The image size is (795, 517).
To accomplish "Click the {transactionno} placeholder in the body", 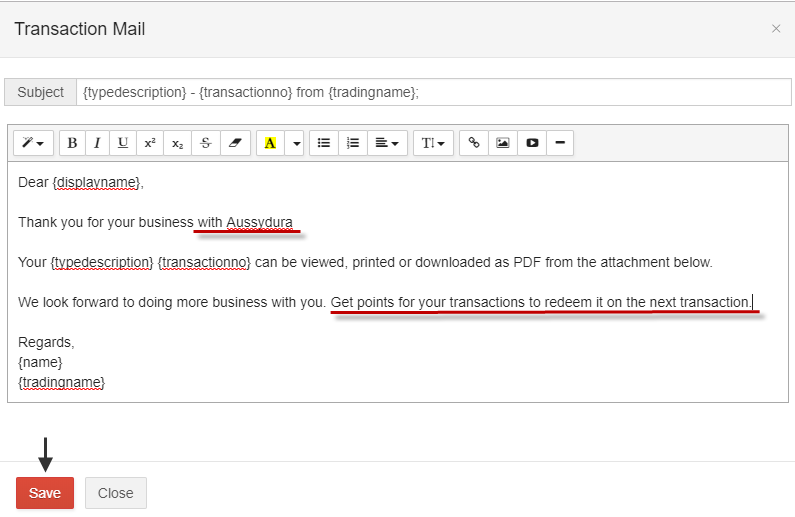I will tap(204, 263).
